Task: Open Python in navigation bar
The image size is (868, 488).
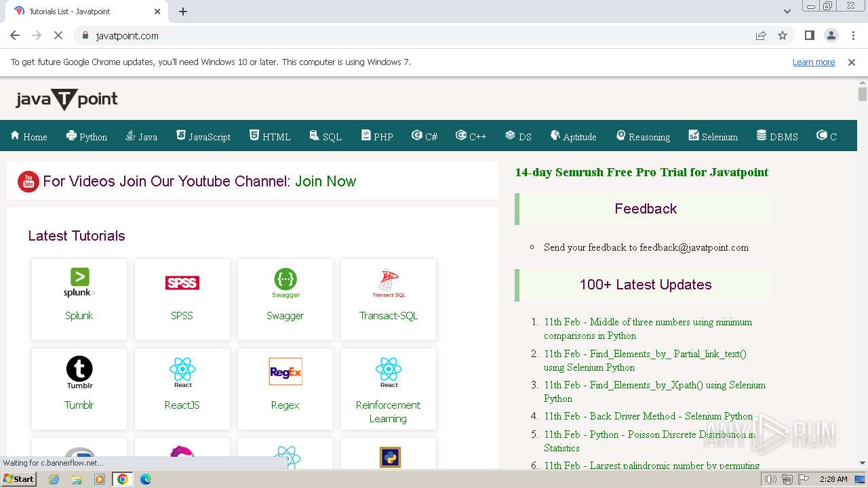Action: pos(86,136)
